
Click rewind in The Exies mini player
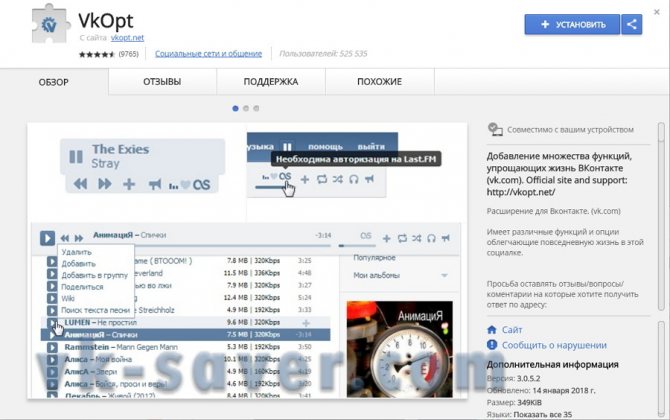point(80,184)
